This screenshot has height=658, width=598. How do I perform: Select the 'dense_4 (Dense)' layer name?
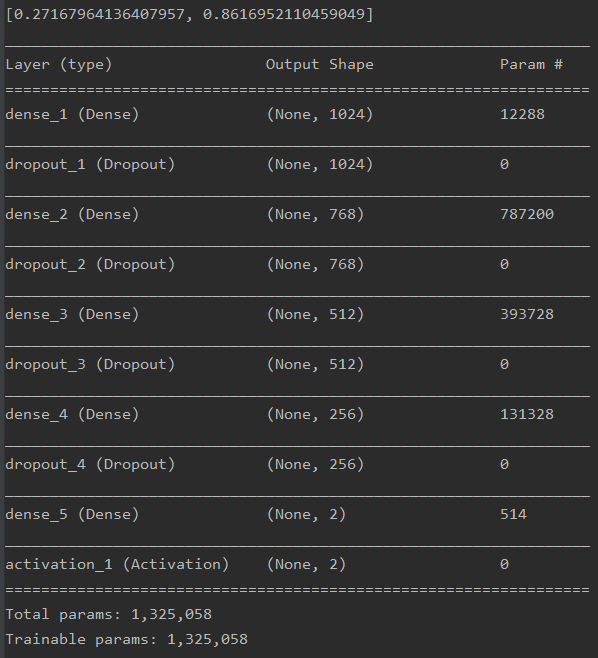point(72,415)
